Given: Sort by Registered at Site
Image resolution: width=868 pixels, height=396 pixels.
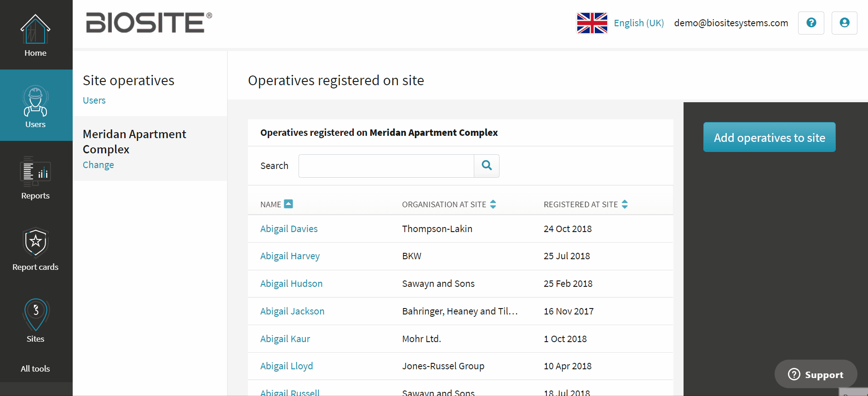Looking at the screenshot, I should (x=624, y=204).
